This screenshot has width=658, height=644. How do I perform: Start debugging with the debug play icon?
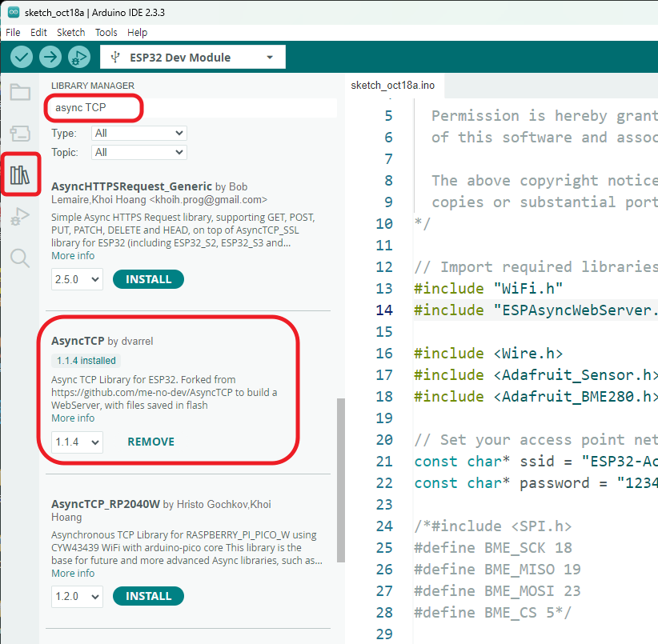[79, 57]
